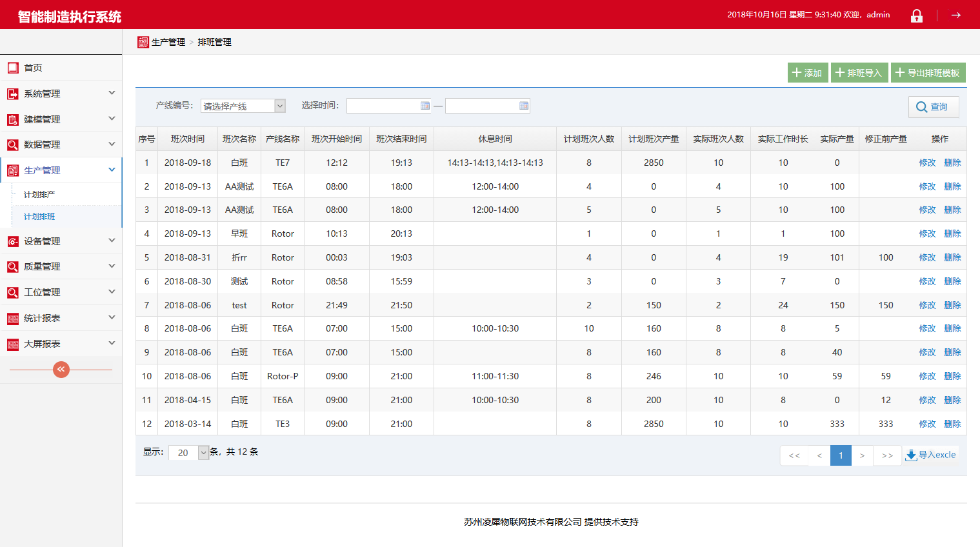
Task: Click 修改 link for row 1
Action: [x=927, y=163]
